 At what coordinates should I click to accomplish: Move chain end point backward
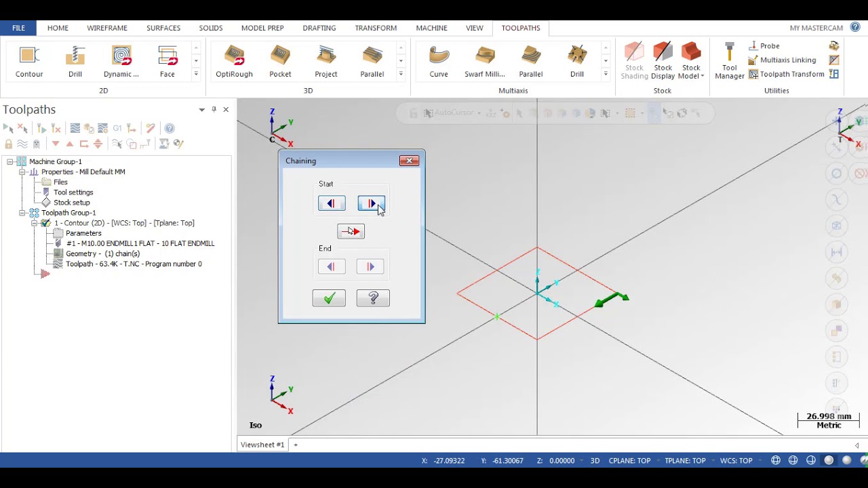pos(332,267)
